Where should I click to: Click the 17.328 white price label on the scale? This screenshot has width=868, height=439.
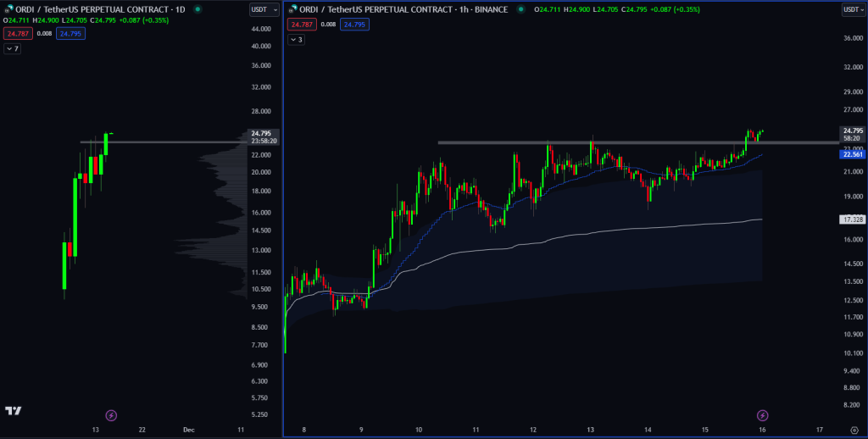coord(852,219)
